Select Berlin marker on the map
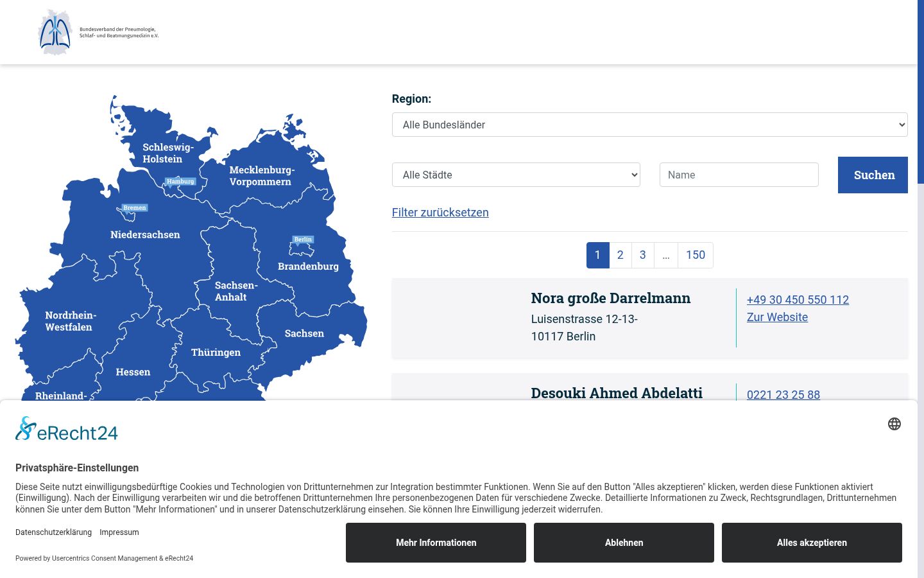924x578 pixels. tap(303, 240)
